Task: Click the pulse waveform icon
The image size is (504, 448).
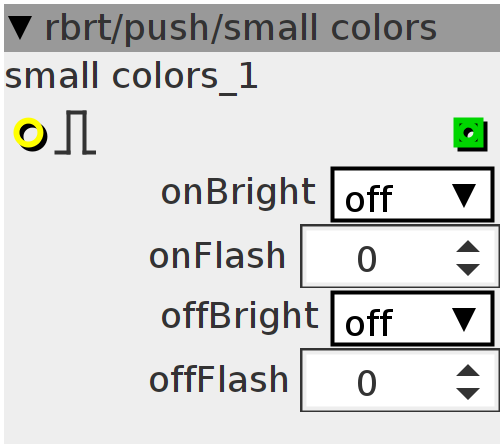Action: [75, 132]
